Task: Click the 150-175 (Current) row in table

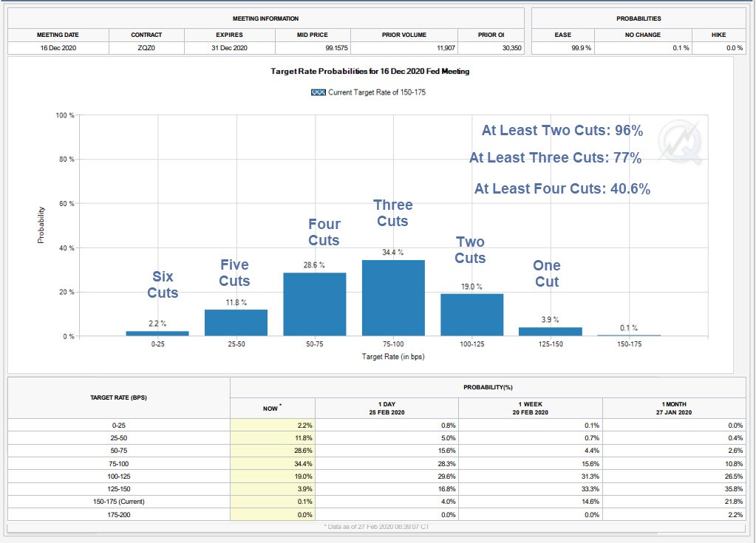Action: click(118, 502)
